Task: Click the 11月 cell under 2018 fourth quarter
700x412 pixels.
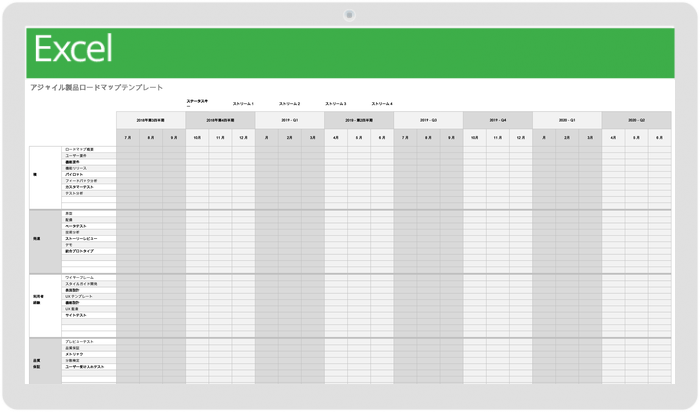Action: pyautogui.click(x=220, y=137)
